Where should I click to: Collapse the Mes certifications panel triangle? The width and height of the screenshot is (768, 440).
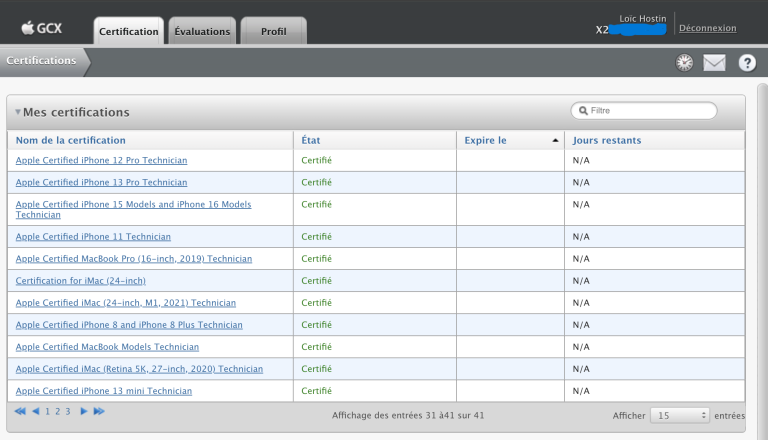[x=18, y=112]
